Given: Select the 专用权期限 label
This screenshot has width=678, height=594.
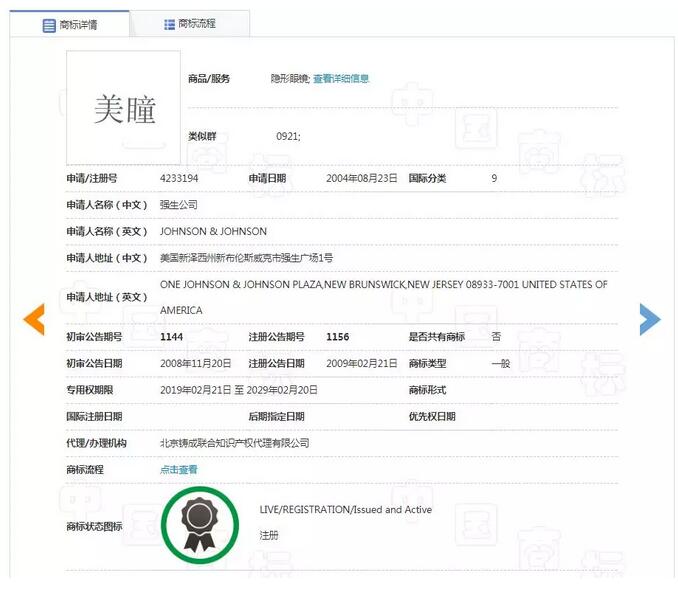Looking at the screenshot, I should click(x=90, y=390).
